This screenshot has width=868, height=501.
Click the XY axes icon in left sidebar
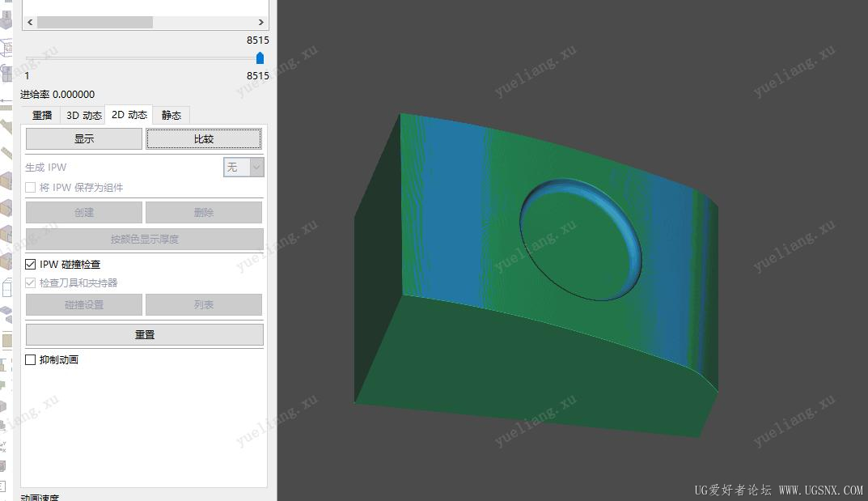(x=4, y=445)
